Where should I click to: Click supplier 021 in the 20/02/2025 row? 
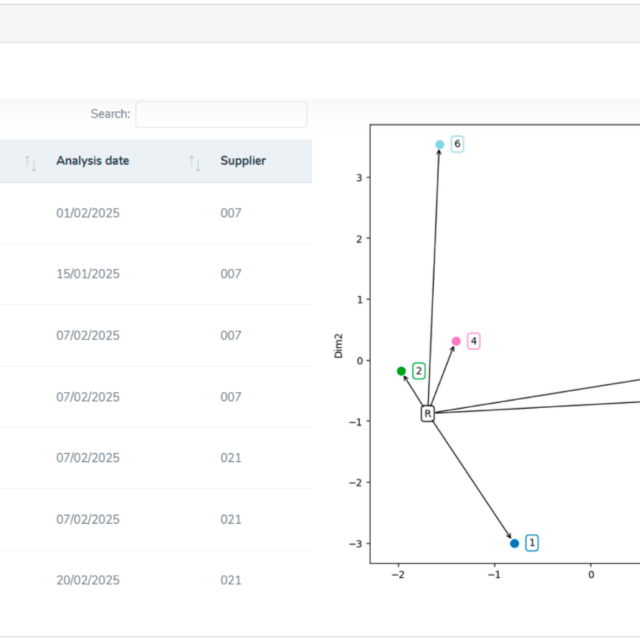coord(231,580)
